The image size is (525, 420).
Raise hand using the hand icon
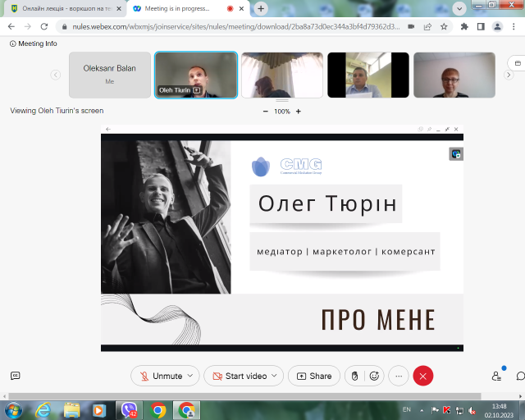coord(355,376)
